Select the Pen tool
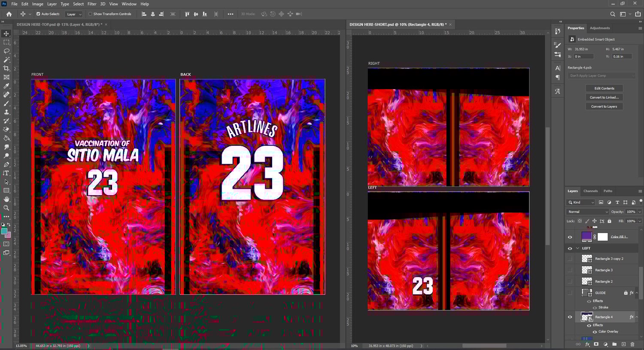The image size is (644, 350). click(6, 164)
